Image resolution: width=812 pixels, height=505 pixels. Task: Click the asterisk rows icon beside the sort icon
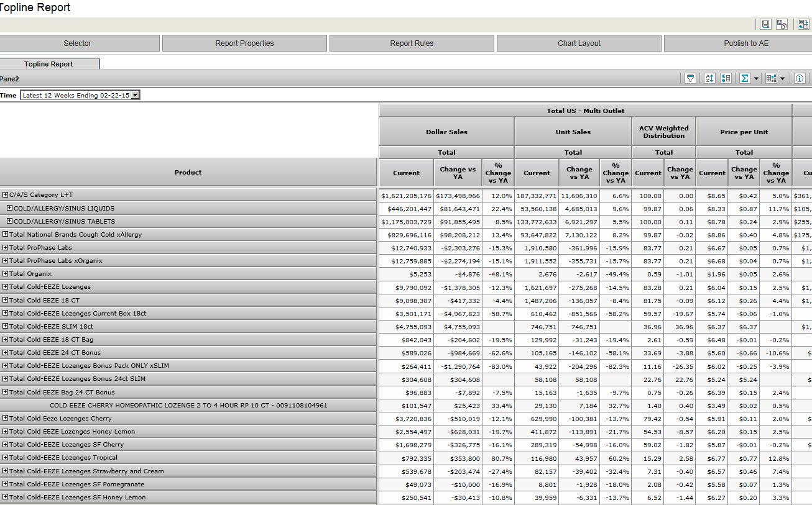click(726, 78)
